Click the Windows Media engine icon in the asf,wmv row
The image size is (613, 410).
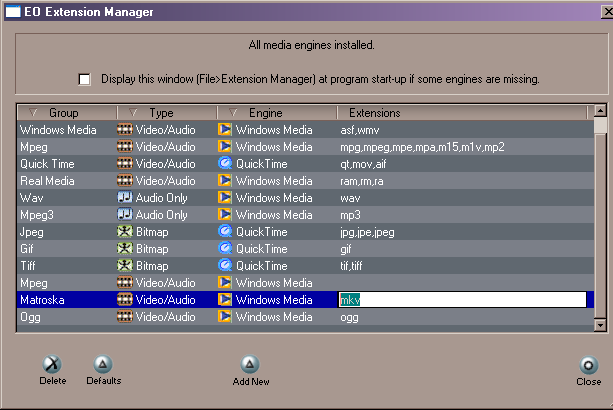point(225,129)
